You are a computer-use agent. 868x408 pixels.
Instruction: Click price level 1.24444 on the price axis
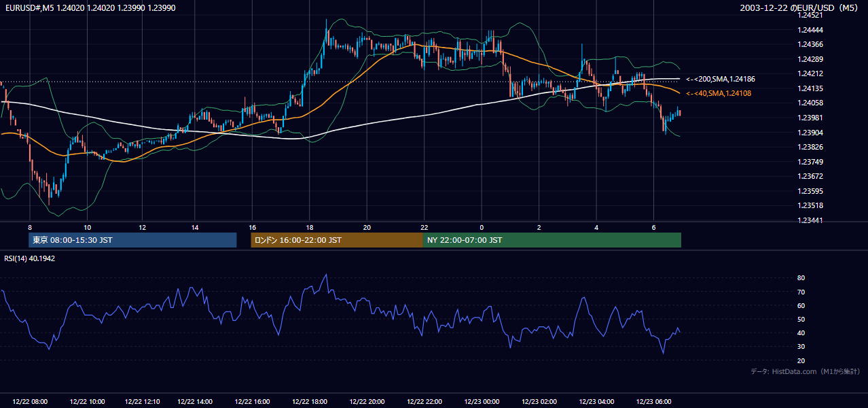(810, 30)
